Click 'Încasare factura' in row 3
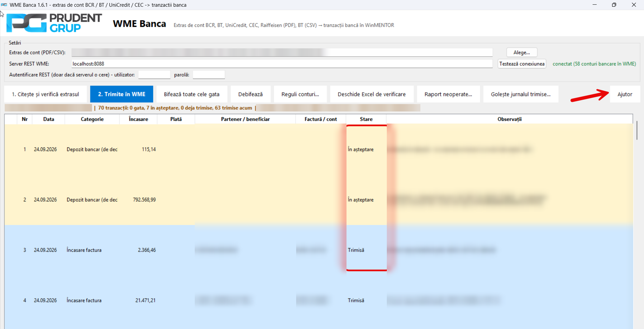The width and height of the screenshot is (644, 329). pyautogui.click(x=84, y=250)
